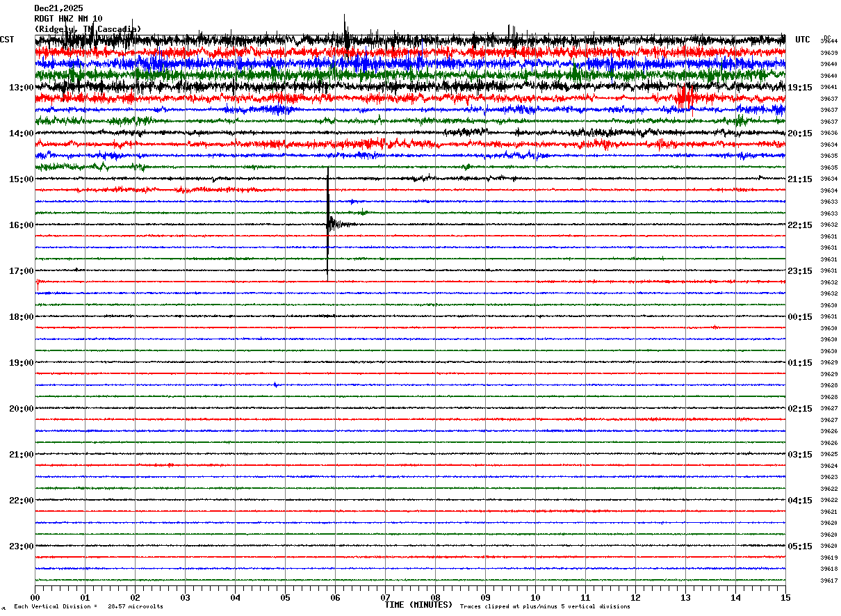Click the DC offset value 39625
Image resolution: width=841 pixels, height=616 pixels.
click(828, 454)
